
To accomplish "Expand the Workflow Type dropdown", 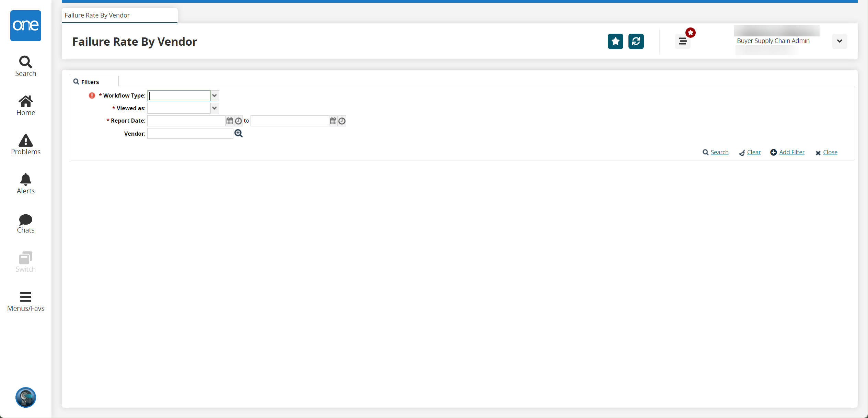I will pos(214,96).
